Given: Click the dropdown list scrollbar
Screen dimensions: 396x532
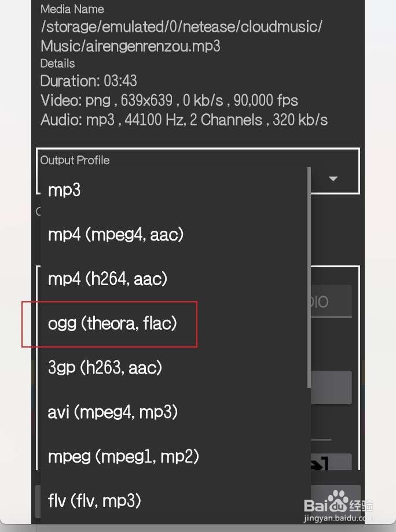Looking at the screenshot, I should [309, 277].
